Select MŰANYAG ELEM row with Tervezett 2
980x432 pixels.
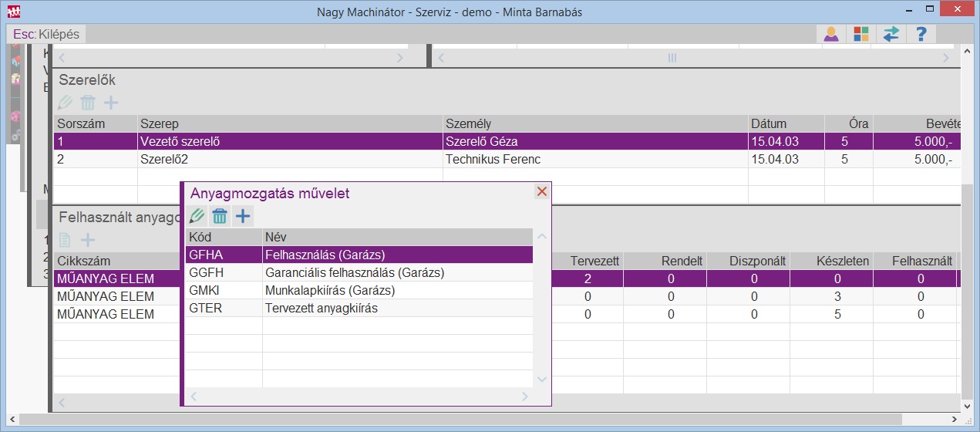pos(507,278)
